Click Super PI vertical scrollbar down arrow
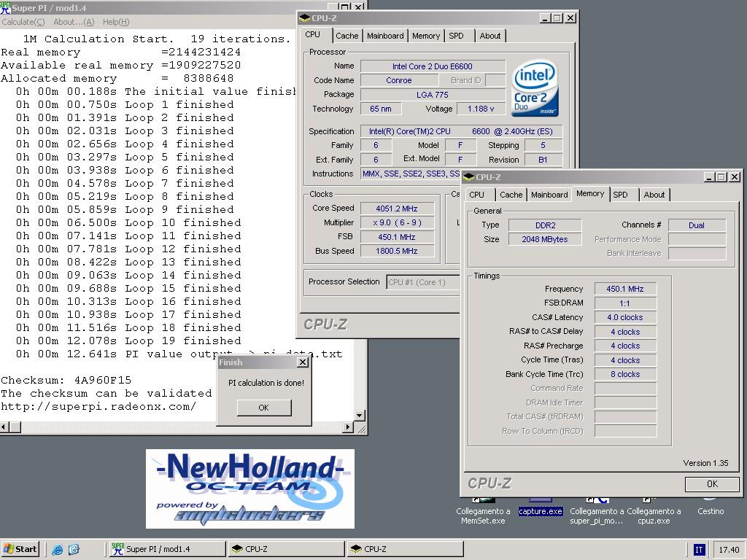The height and width of the screenshot is (560, 747). point(360,415)
